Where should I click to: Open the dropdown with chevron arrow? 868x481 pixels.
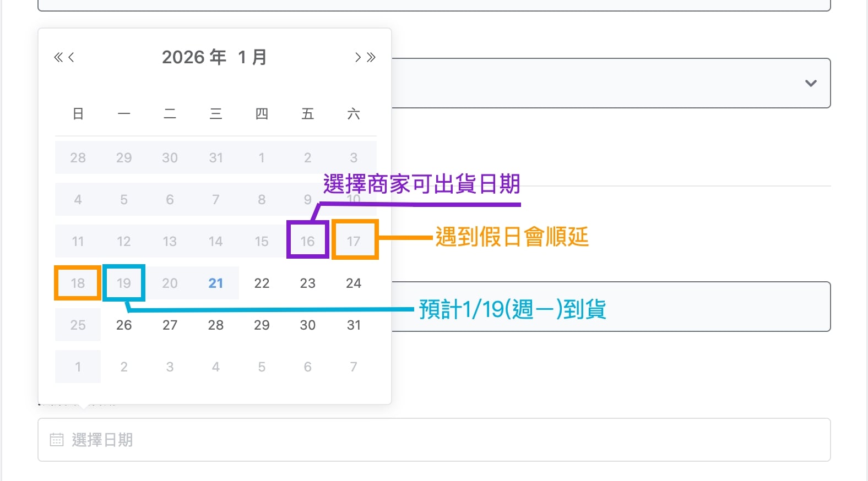coord(811,83)
